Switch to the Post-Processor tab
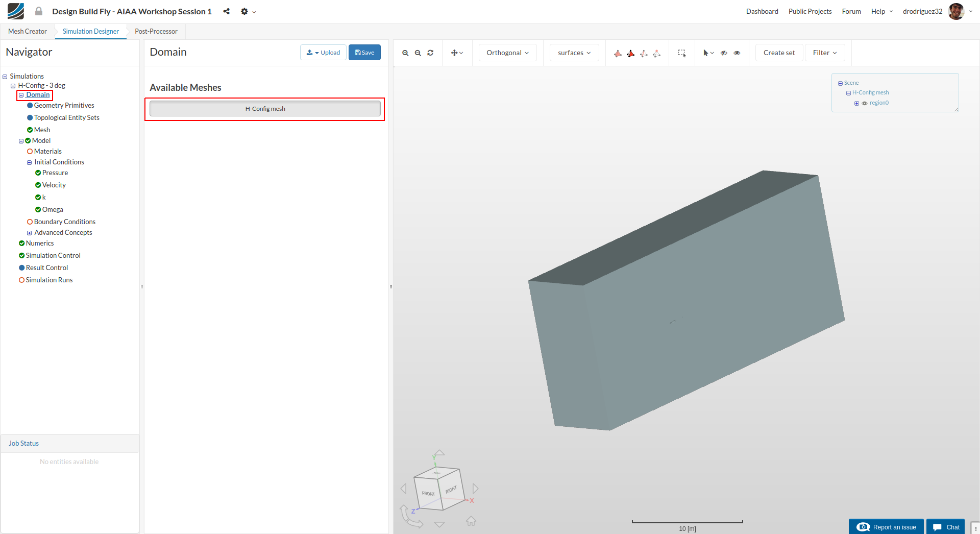Screen dimensions: 980x534 click(x=156, y=32)
